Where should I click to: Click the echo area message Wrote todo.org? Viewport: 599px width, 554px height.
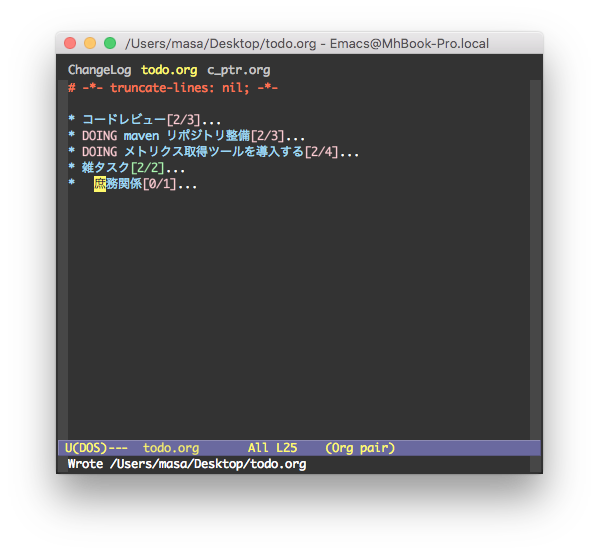pyautogui.click(x=187, y=464)
